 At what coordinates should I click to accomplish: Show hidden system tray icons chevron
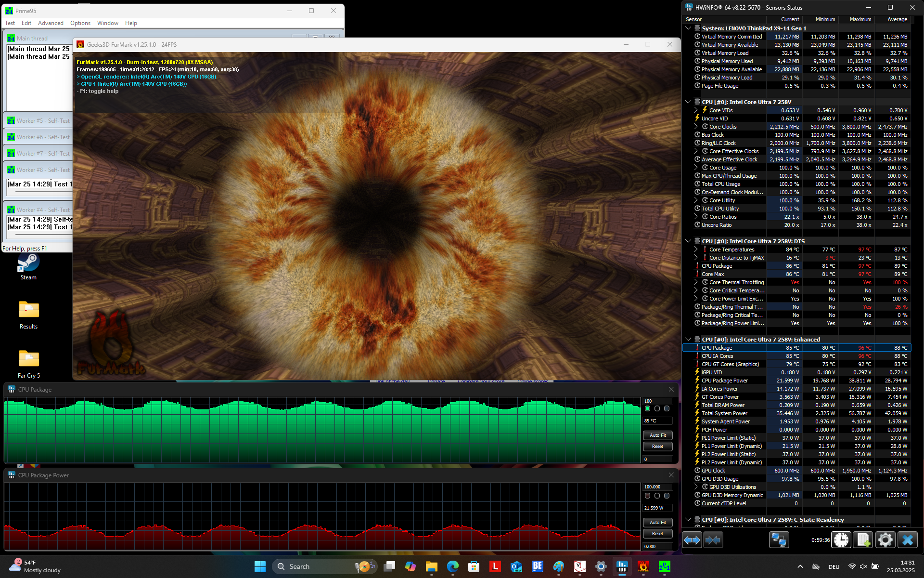coord(800,566)
